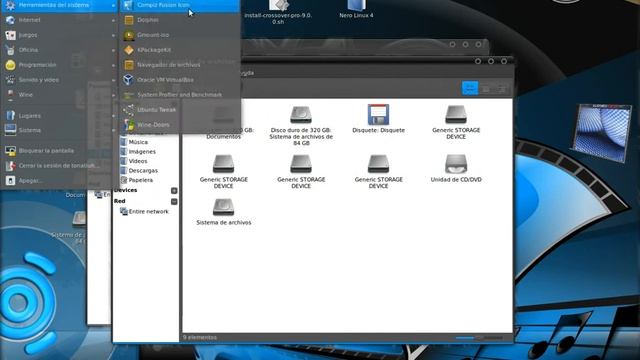The image size is (640, 360).
Task: Launch Gmount-iso from the submenu
Action: 180,35
